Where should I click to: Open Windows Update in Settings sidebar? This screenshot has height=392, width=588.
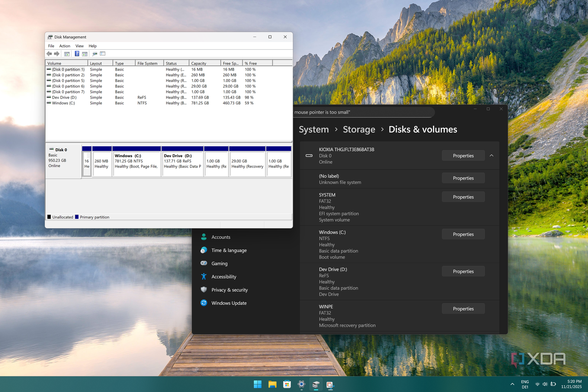click(229, 303)
